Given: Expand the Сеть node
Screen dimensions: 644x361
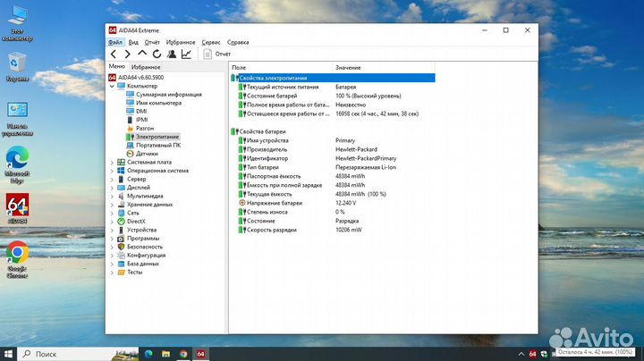Looking at the screenshot, I should pyautogui.click(x=112, y=214).
